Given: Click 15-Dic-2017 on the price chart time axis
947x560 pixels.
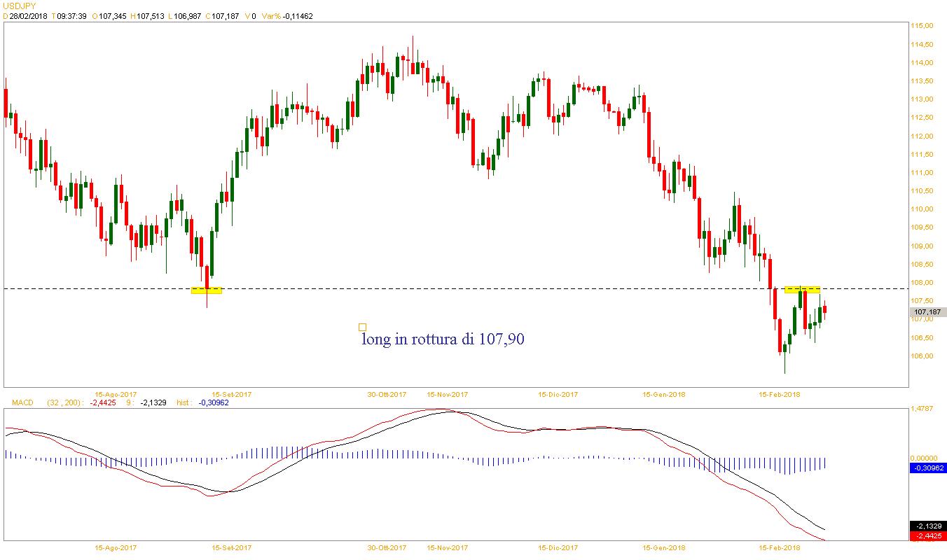Looking at the screenshot, I should [x=558, y=394].
